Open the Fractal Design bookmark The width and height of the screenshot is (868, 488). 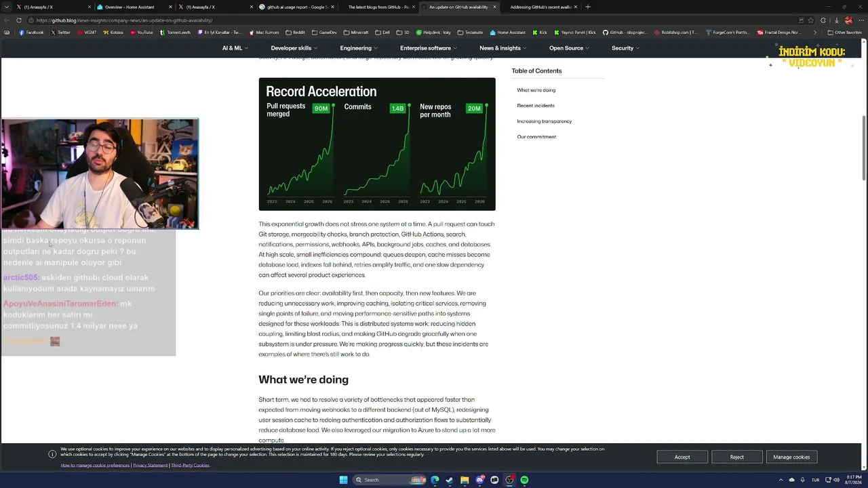[x=778, y=33]
